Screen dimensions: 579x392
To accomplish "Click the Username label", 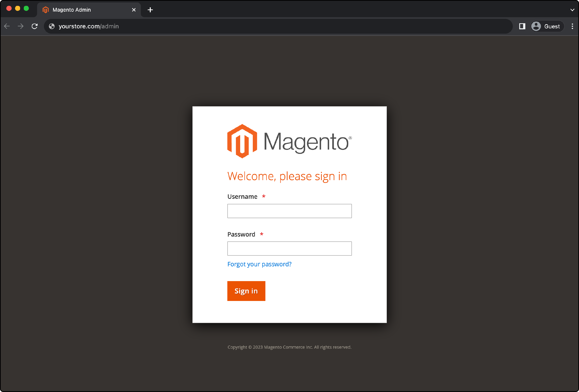I will (x=242, y=197).
